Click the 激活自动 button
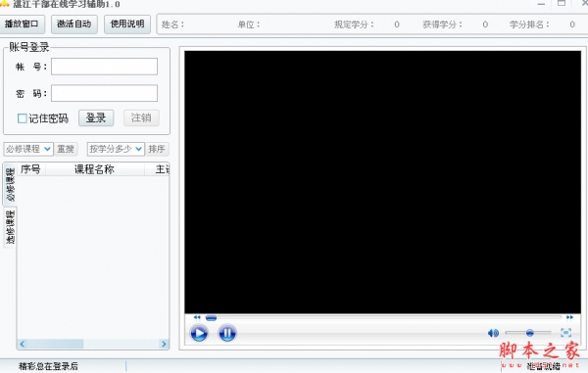The width and height of the screenshot is (588, 373). (x=73, y=23)
